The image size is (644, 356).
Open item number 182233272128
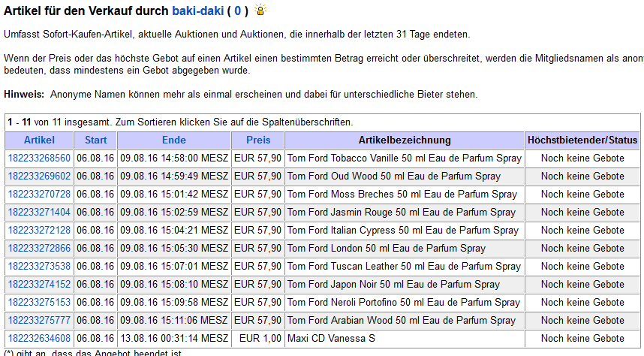(x=40, y=231)
